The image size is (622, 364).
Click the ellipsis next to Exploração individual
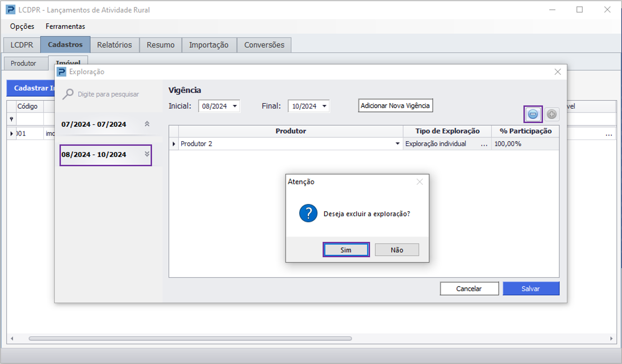coord(484,144)
